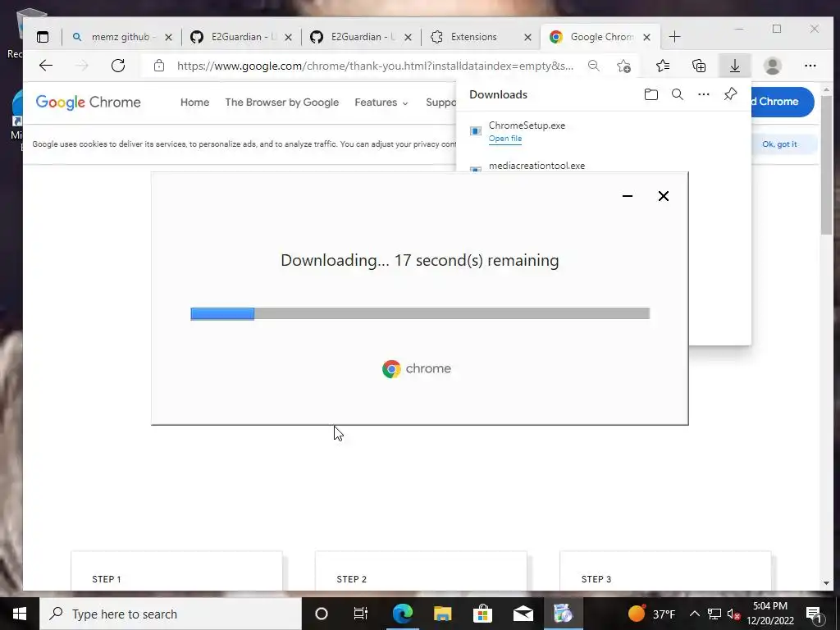The height and width of the screenshot is (630, 840).
Task: Click the zoom out magnifier in address bar
Action: pos(594,66)
